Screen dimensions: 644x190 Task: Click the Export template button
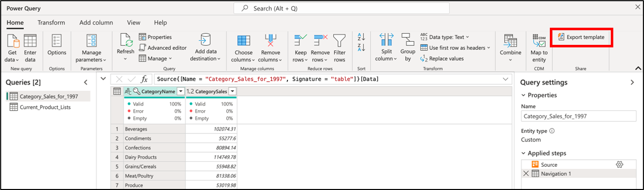click(581, 37)
